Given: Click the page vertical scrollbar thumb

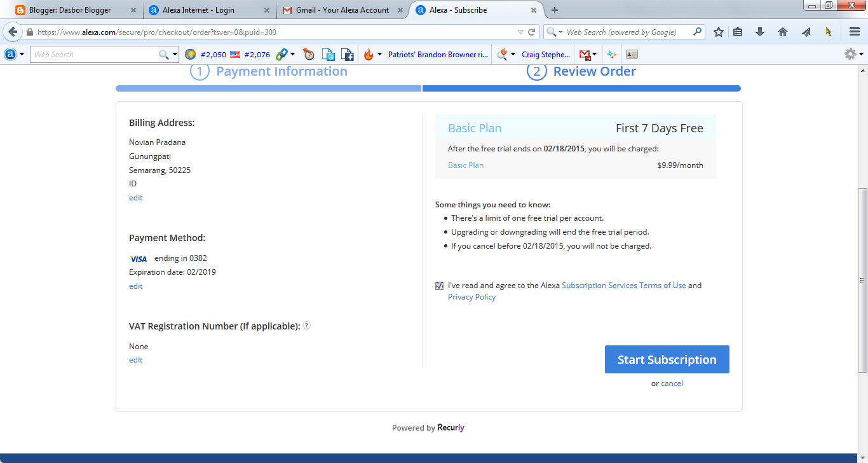Looking at the screenshot, I should [x=862, y=280].
